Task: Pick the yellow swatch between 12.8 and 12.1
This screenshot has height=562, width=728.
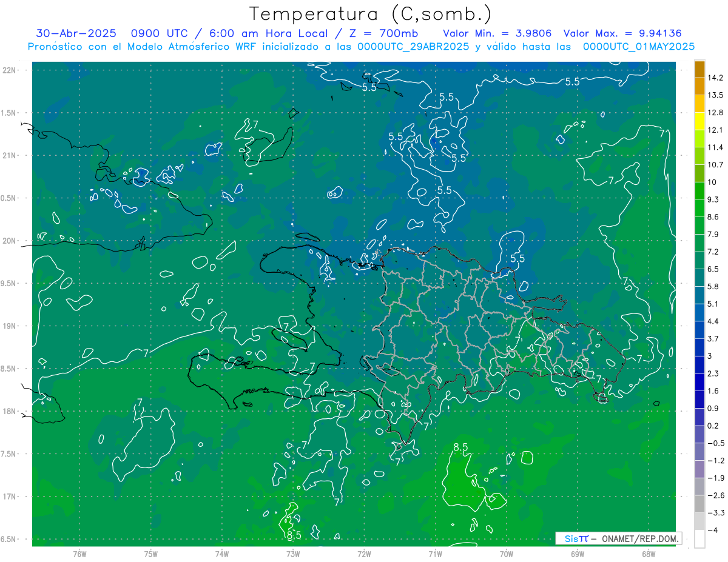Action: pyautogui.click(x=699, y=121)
